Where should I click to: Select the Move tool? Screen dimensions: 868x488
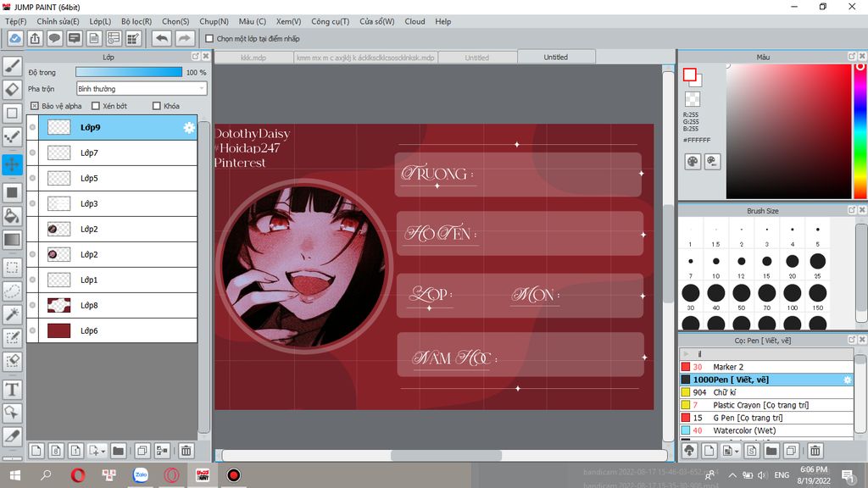12,164
